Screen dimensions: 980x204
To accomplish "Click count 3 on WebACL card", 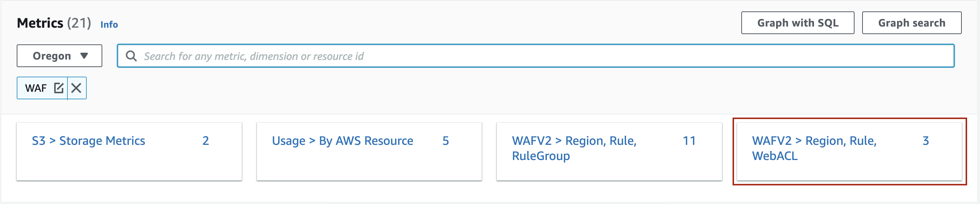I will [925, 141].
